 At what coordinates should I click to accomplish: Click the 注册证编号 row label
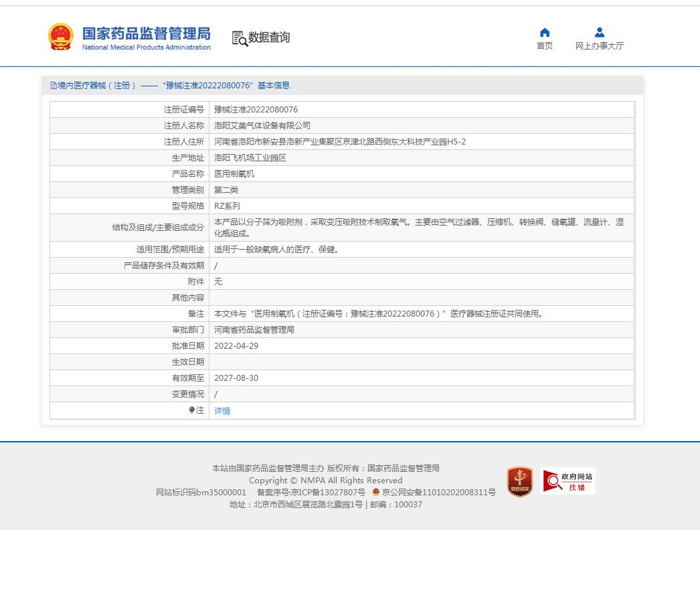pos(184,109)
